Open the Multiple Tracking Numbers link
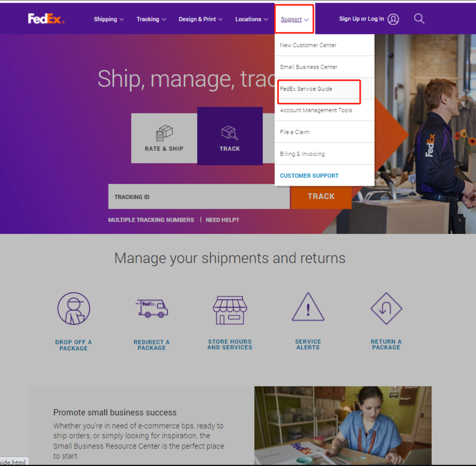Image resolution: width=476 pixels, height=466 pixels. (151, 220)
